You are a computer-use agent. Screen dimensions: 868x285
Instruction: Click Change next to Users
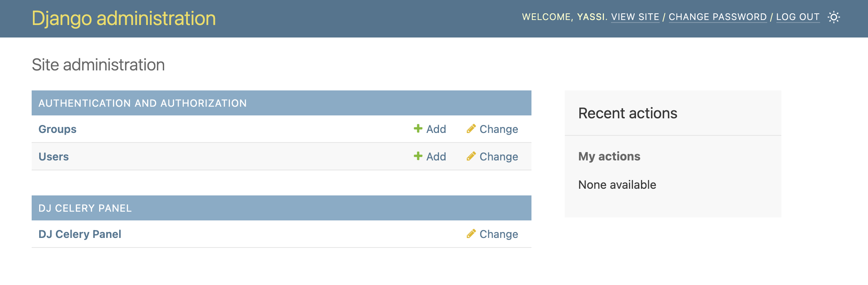[499, 156]
